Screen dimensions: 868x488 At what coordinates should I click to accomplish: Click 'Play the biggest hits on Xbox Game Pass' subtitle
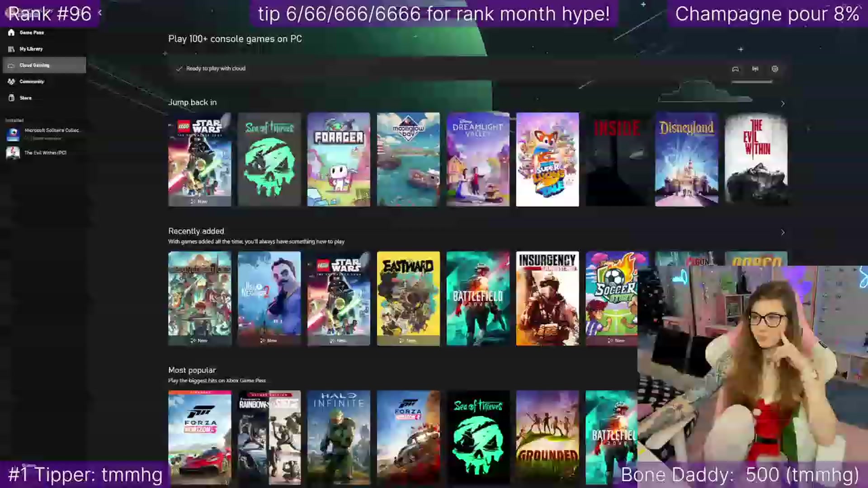coord(217,380)
